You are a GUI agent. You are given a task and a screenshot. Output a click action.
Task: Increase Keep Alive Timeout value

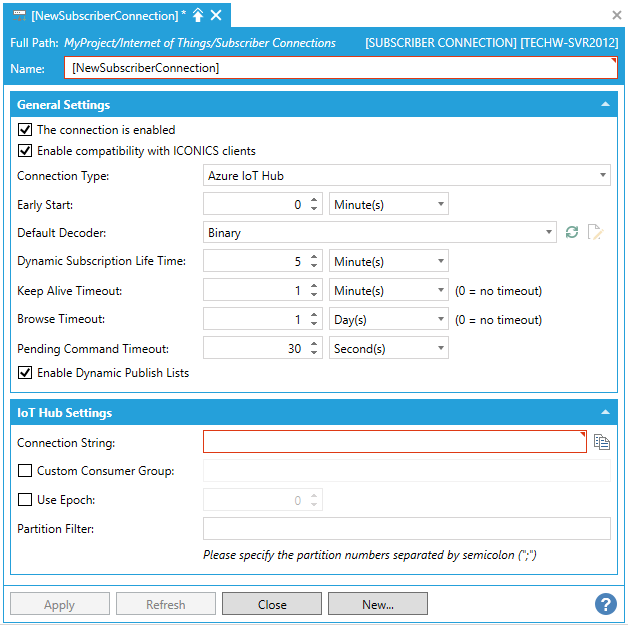point(314,286)
